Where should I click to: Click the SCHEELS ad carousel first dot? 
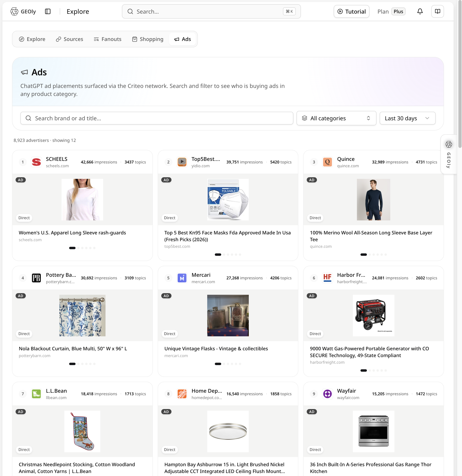click(x=72, y=248)
